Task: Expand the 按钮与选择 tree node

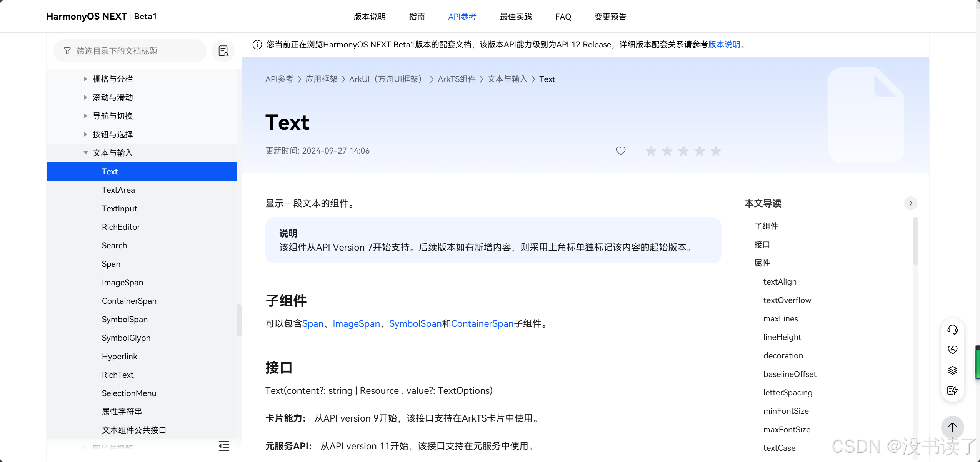Action: click(85, 134)
